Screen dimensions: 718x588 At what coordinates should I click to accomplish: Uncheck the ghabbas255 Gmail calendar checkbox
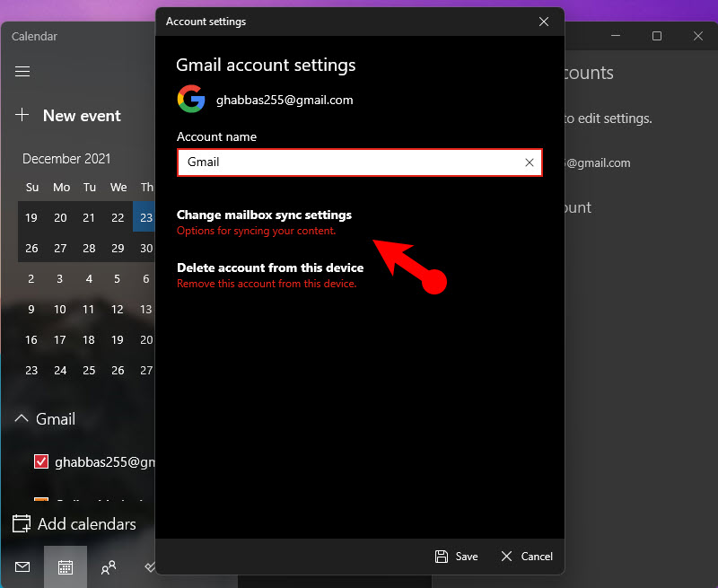click(41, 461)
